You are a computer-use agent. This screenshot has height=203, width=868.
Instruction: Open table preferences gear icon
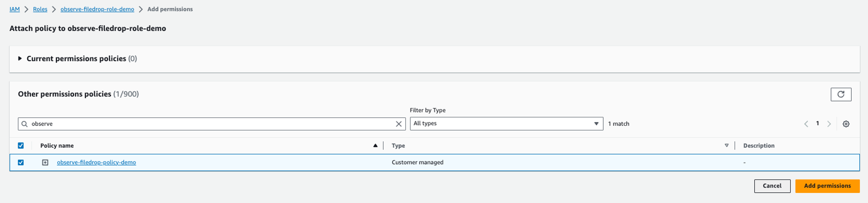click(x=846, y=124)
